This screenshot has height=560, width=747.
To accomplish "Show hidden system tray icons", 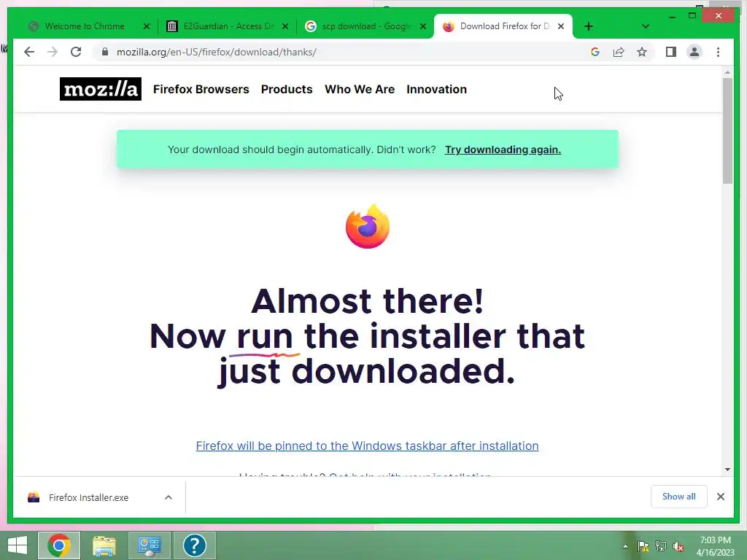I will click(625, 546).
